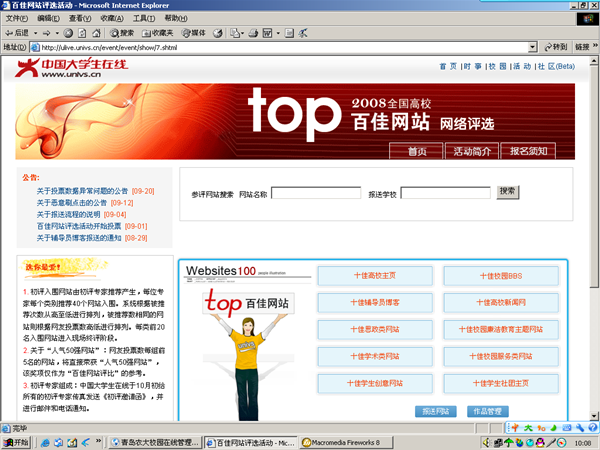
Task: Click the 时事 top navigation link
Action: pyautogui.click(x=473, y=67)
